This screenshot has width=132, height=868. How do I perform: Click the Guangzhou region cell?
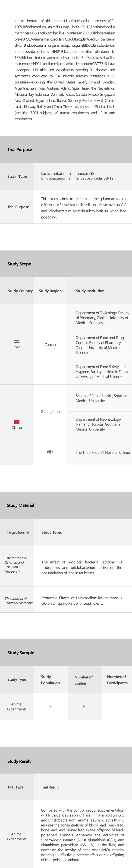(x=50, y=411)
